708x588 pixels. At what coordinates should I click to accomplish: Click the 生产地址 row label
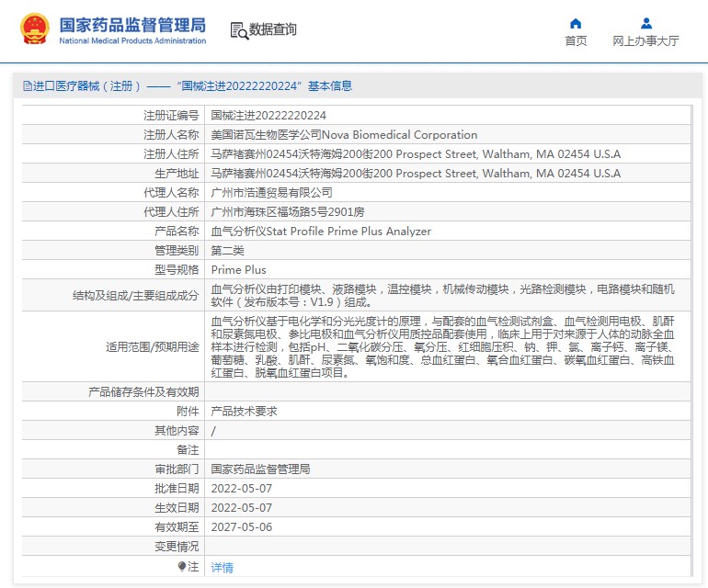[177, 174]
